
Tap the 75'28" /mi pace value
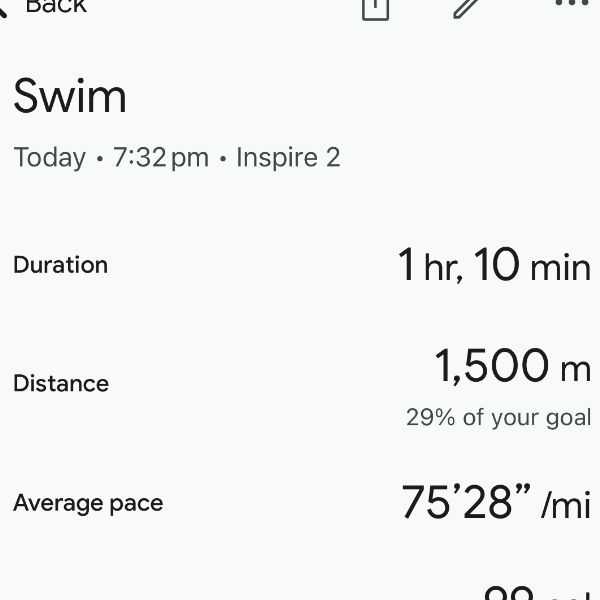(496, 503)
